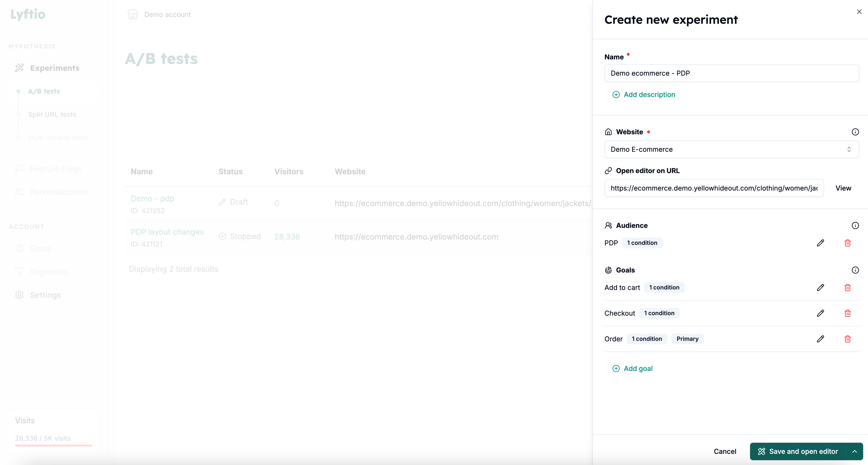Show info for the Website field
Image resolution: width=868 pixels, height=465 pixels.
pos(855,131)
